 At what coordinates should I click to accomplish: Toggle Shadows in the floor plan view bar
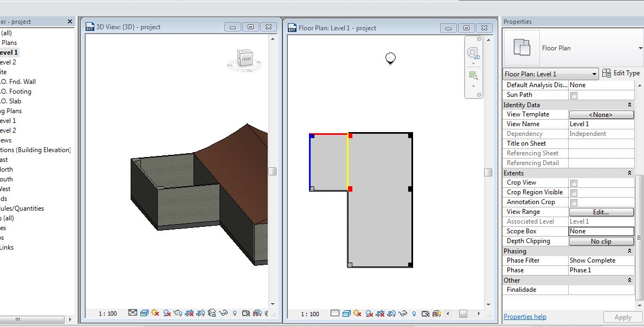click(368, 313)
